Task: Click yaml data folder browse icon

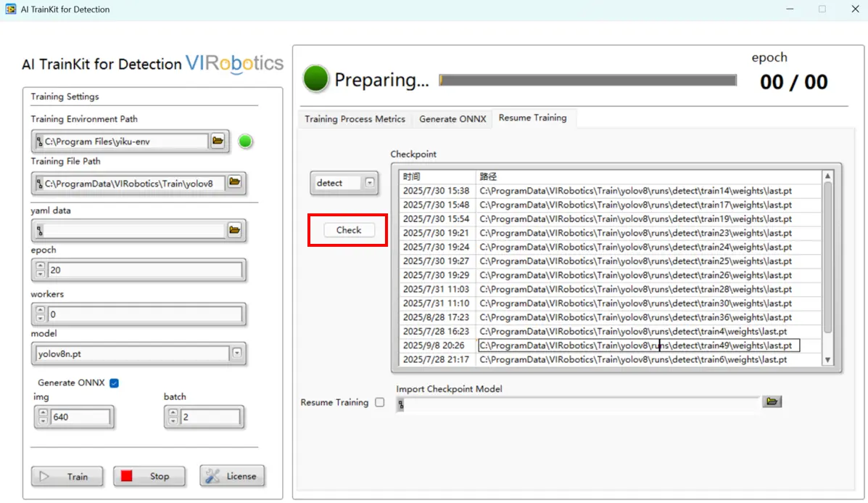Action: click(x=234, y=230)
